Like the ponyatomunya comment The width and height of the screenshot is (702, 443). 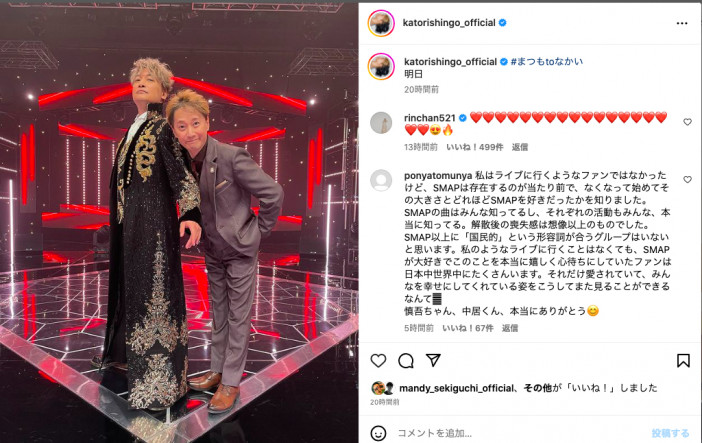click(x=687, y=180)
